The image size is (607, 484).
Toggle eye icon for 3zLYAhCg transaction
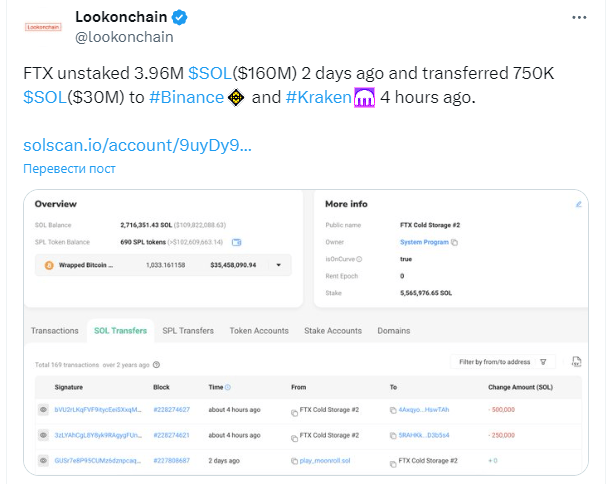(43, 435)
